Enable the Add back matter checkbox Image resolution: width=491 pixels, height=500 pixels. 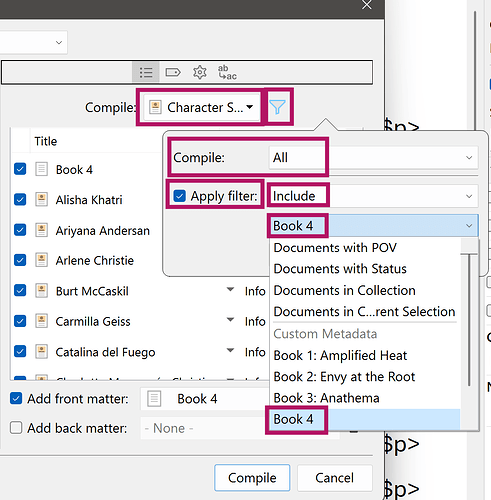click(x=16, y=428)
